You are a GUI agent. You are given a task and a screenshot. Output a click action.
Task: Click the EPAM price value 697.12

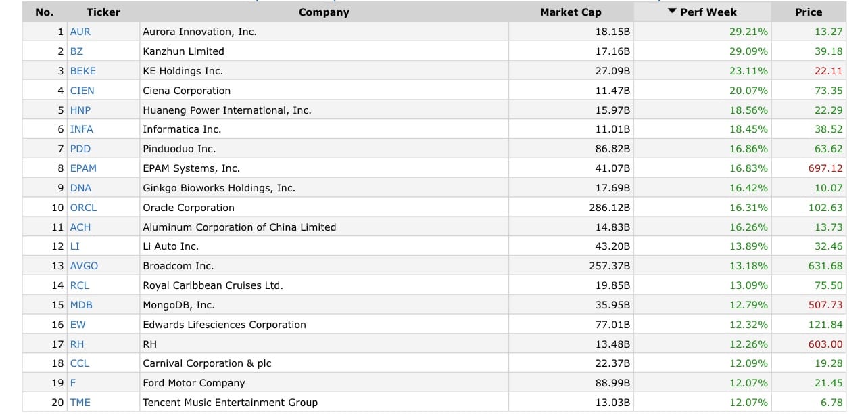pyautogui.click(x=825, y=168)
